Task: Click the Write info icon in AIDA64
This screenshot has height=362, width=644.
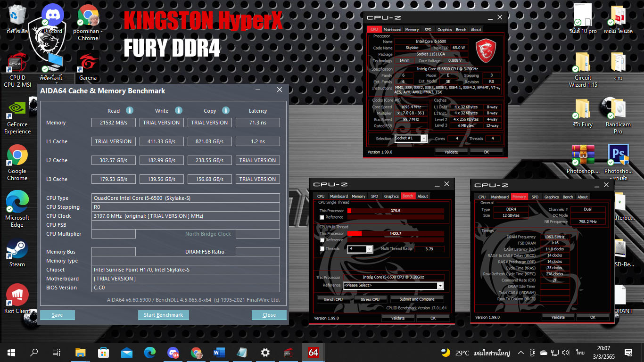Action: (179, 110)
